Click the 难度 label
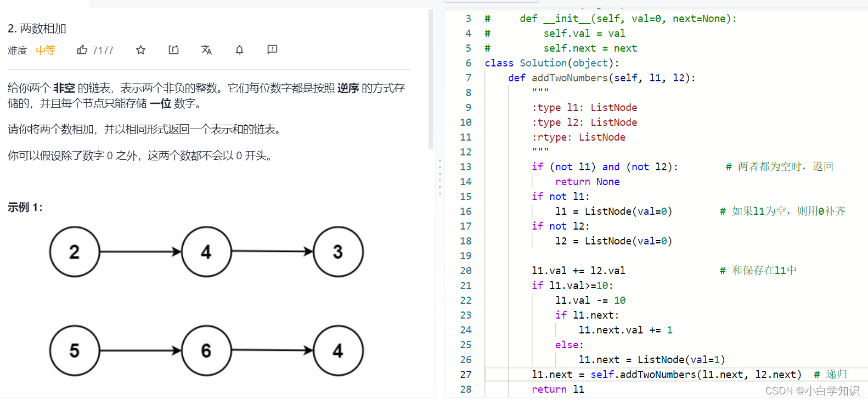Viewport: 868px width, 401px height. click(x=18, y=51)
